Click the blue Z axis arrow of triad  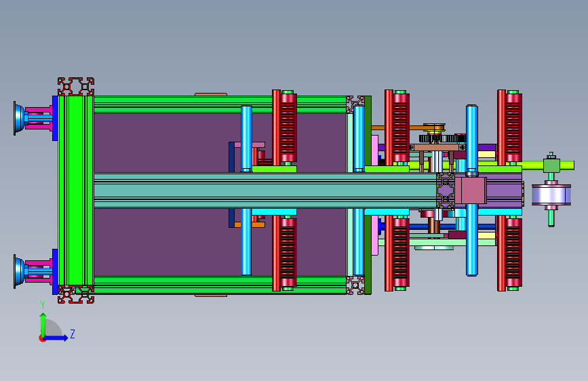click(x=56, y=338)
